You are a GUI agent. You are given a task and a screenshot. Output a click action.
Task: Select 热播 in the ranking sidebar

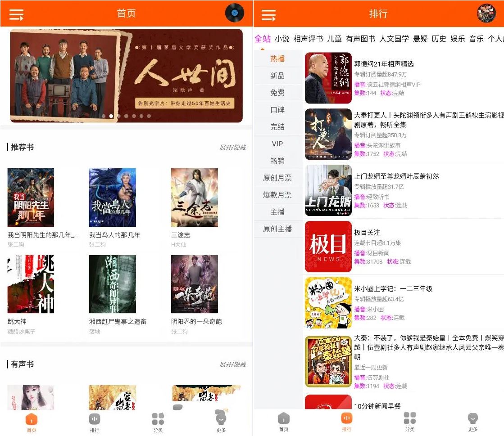tap(277, 58)
